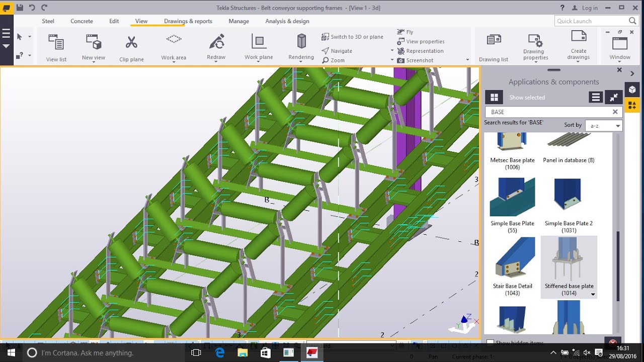Viewport: 644px width, 362px height.
Task: Open the View list tool
Action: [56, 48]
